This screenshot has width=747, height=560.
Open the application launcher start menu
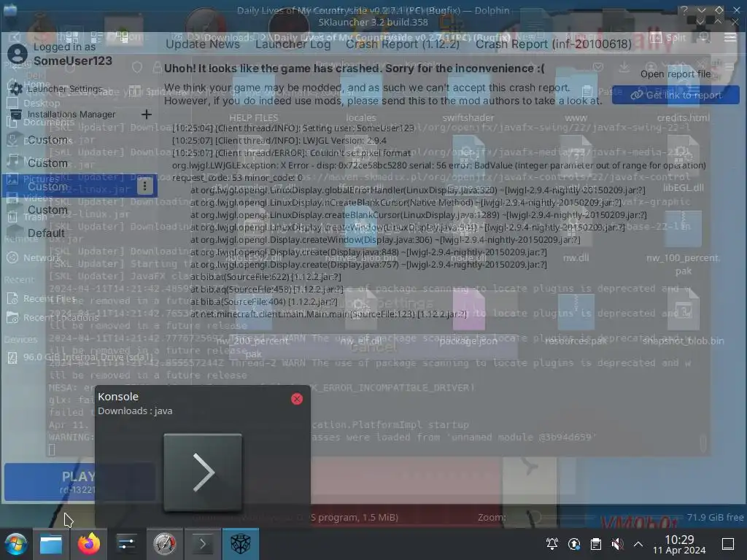[x=16, y=544]
